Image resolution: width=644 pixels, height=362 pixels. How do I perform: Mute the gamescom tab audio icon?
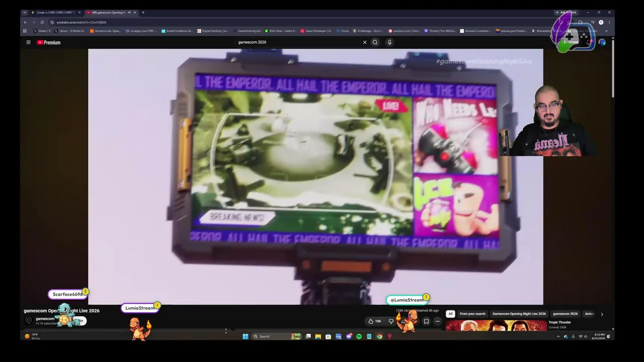[129, 12]
